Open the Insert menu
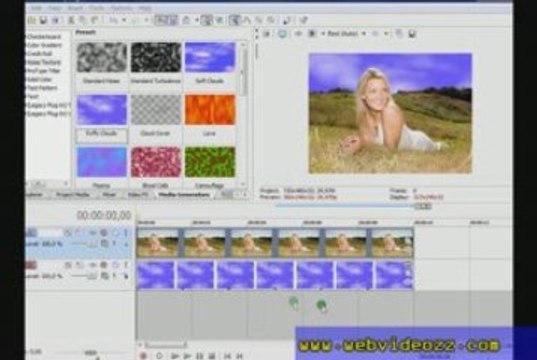This screenshot has width=537, height=360. (75, 8)
